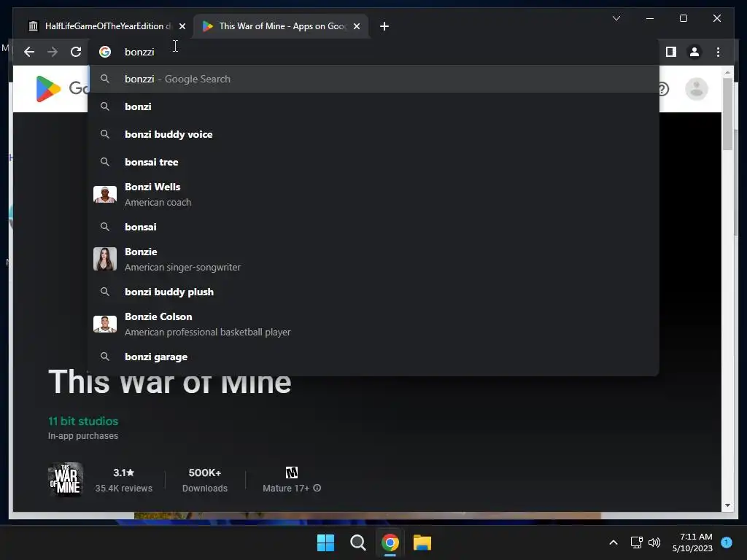This screenshot has height=560, width=747.
Task: Click the vertical scrollbar thumb
Action: pos(727,114)
